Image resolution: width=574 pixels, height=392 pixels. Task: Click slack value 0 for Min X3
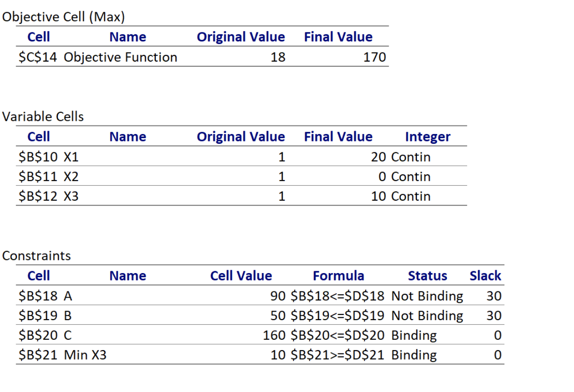coord(498,355)
